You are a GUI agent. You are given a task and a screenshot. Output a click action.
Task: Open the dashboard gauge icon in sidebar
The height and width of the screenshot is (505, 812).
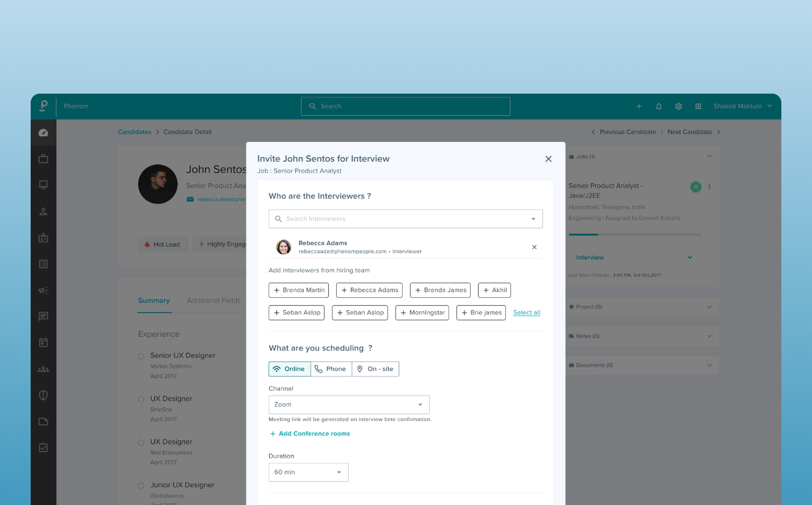[x=43, y=133]
